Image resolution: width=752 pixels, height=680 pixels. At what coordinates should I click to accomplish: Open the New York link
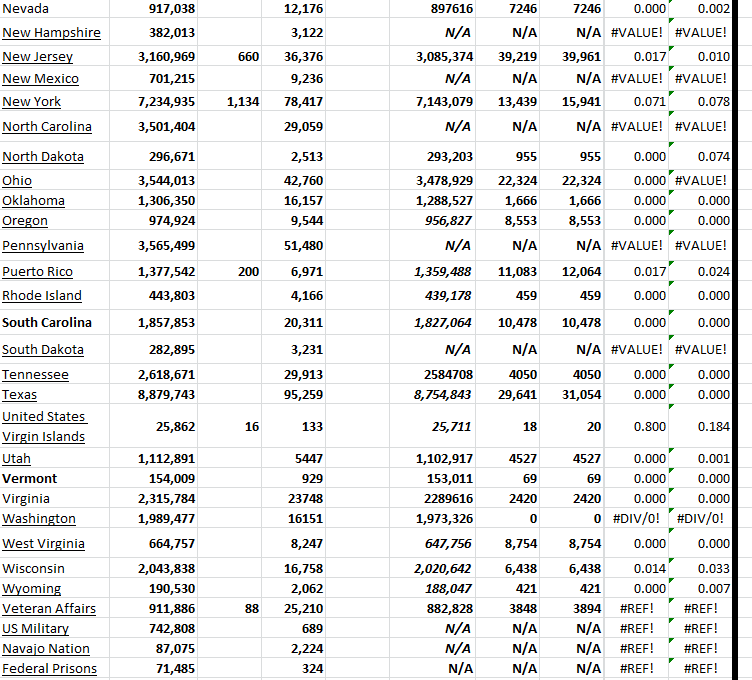click(31, 102)
